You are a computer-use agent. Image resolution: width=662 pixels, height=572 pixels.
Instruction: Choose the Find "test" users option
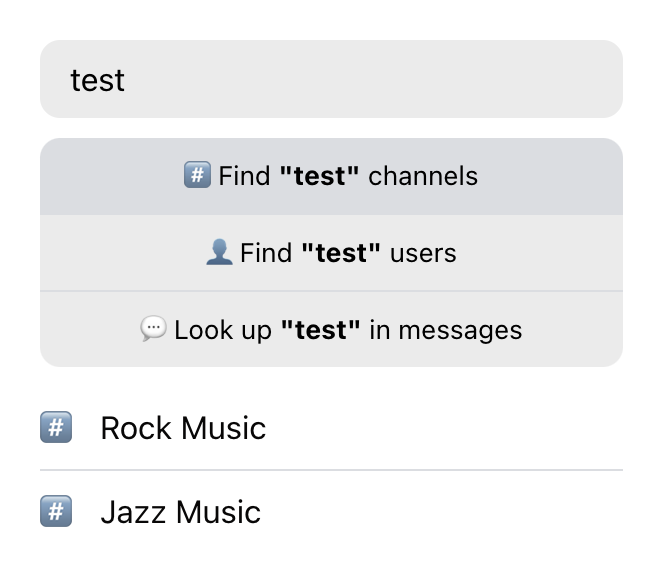tap(331, 253)
